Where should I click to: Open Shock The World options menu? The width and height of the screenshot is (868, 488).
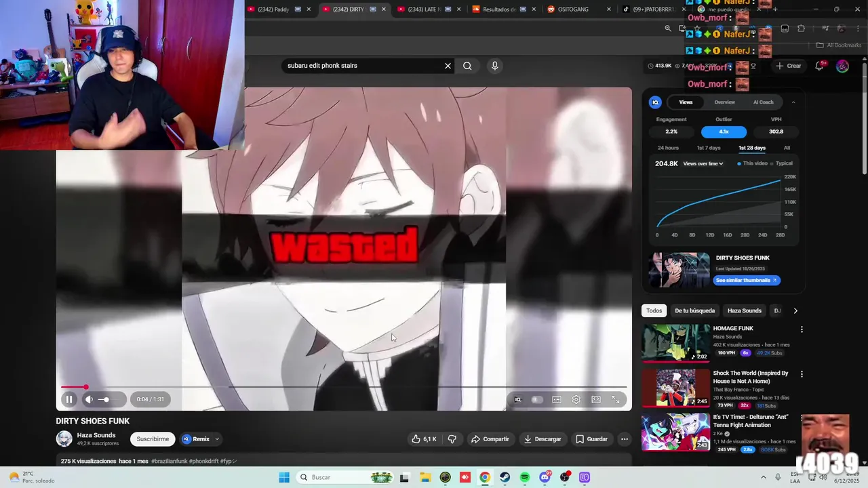(x=802, y=373)
